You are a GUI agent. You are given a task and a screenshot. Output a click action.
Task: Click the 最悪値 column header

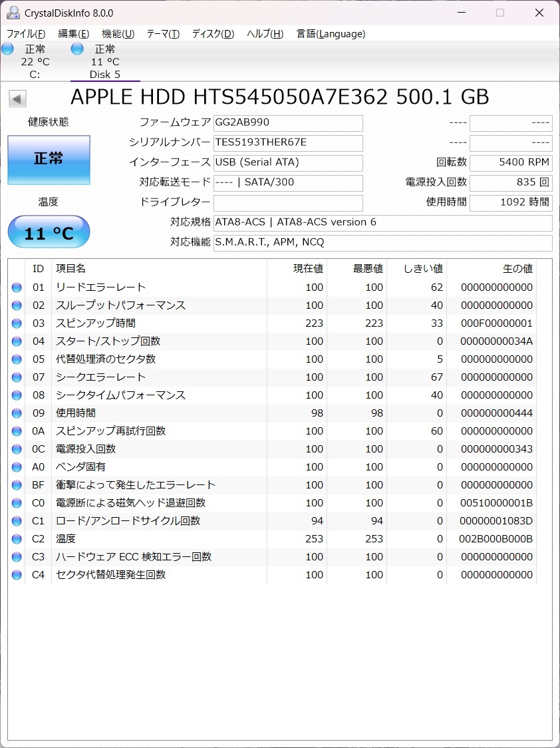tap(356, 269)
